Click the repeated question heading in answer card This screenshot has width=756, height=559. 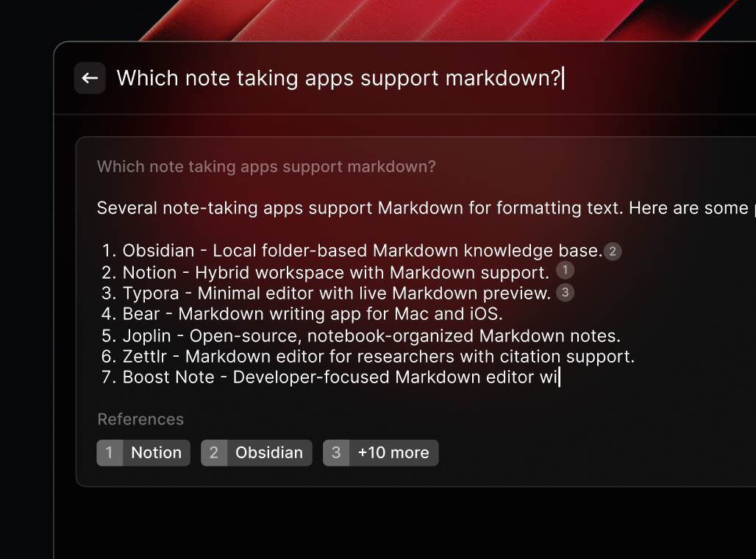coord(266,167)
